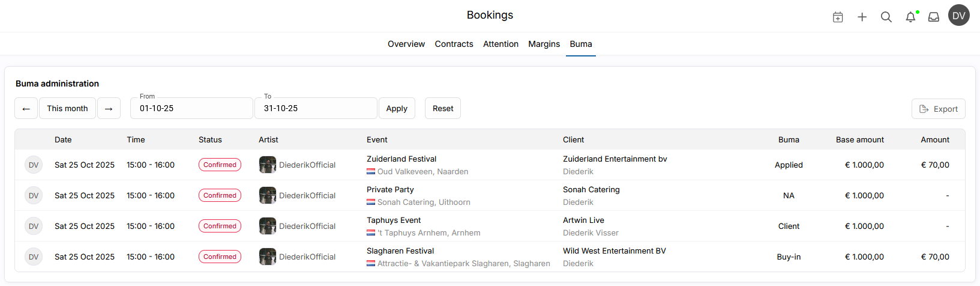Open the Slagharen Festival event

pos(400,251)
